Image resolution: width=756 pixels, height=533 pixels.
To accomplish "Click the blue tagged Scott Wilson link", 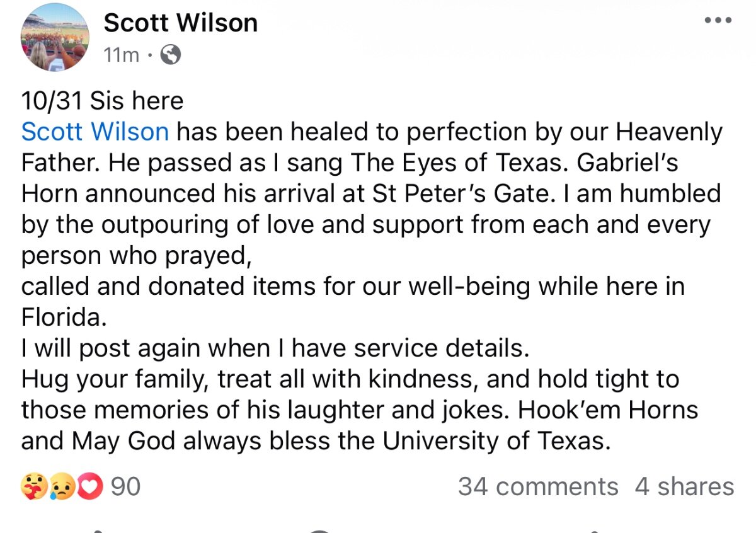I will tap(95, 132).
